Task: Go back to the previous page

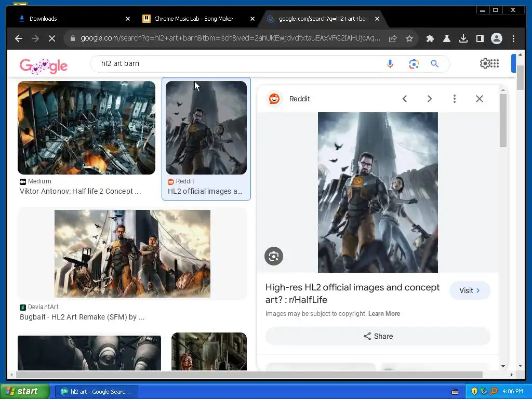Action: pos(19,38)
